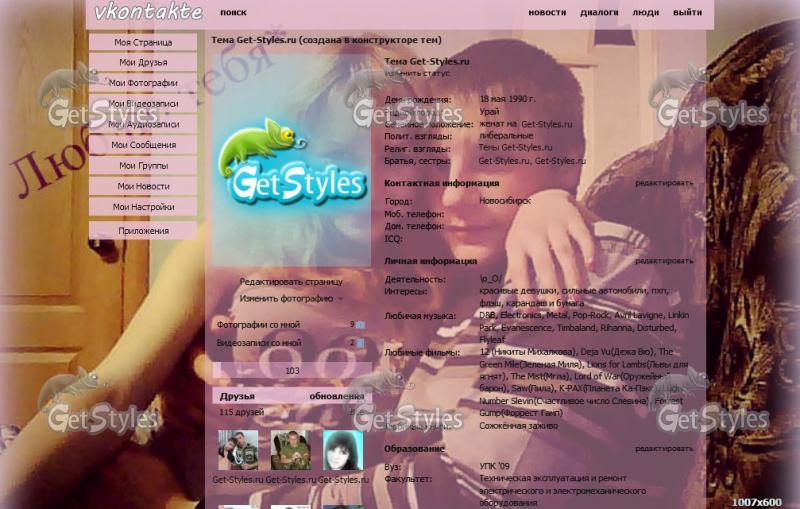Viewport: 800px width, 509px height.
Task: Open Приложения in the sidebar
Action: click(x=143, y=231)
